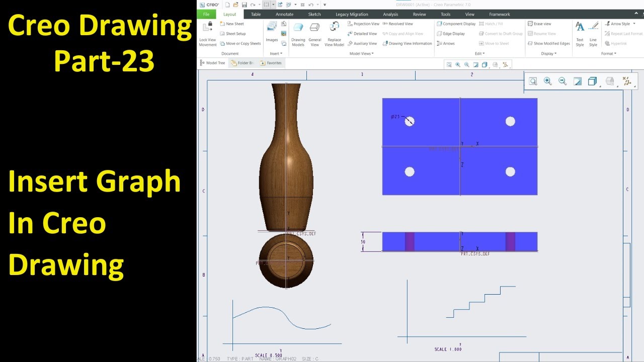Image resolution: width=644 pixels, height=362 pixels.
Task: Open Text Style settings
Action: click(x=580, y=34)
